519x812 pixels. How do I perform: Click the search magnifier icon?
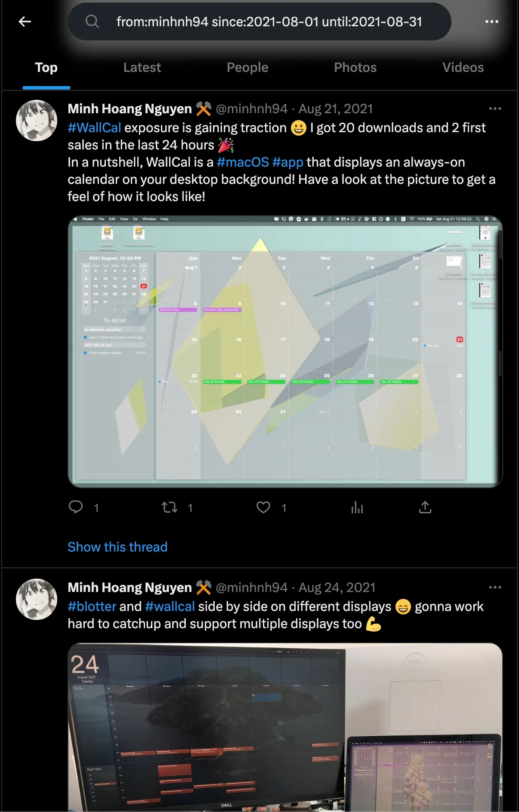[x=92, y=22]
